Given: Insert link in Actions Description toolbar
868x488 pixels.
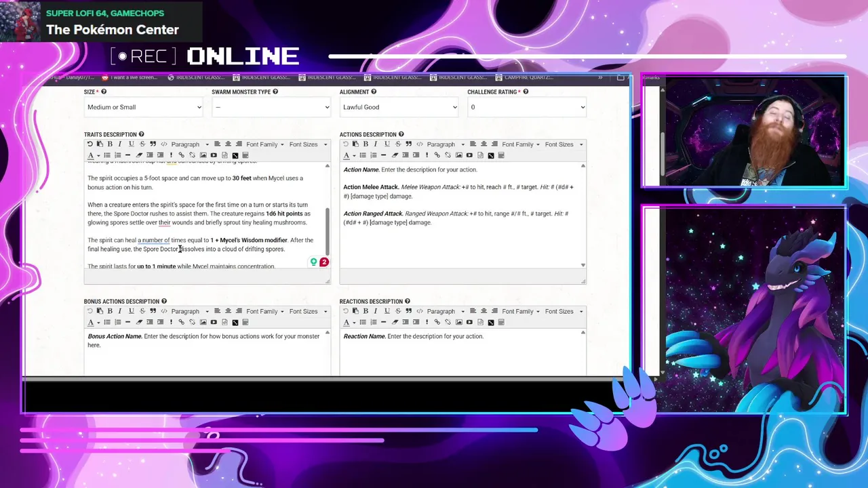Looking at the screenshot, I should 437,155.
